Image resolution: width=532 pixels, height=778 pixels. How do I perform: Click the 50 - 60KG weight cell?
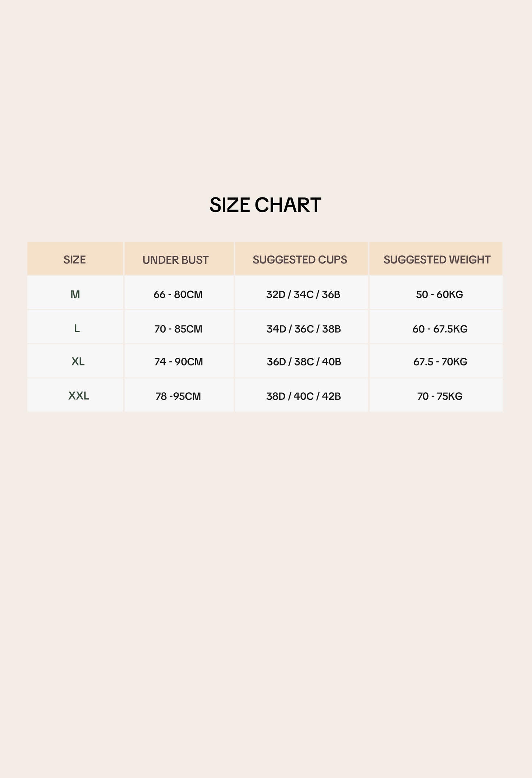pos(436,293)
